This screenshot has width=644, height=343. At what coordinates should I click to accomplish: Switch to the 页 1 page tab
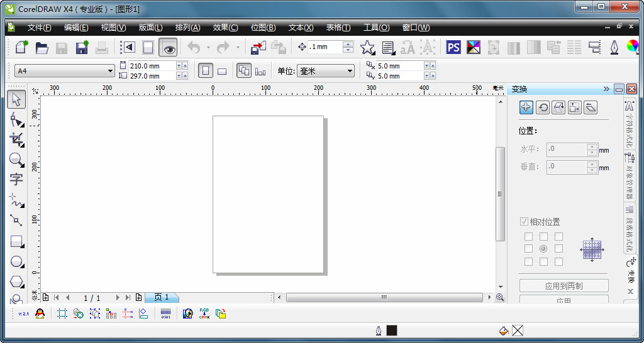coord(162,297)
